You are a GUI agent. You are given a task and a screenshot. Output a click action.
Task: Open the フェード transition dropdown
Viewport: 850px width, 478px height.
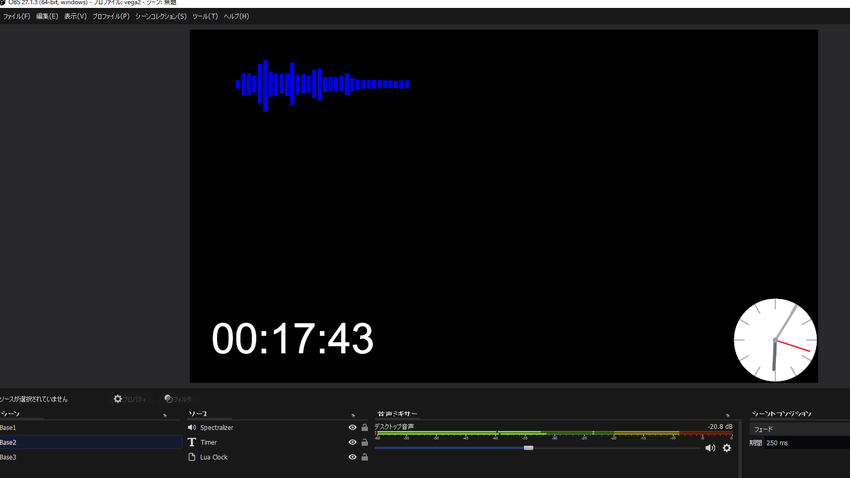tap(800, 429)
